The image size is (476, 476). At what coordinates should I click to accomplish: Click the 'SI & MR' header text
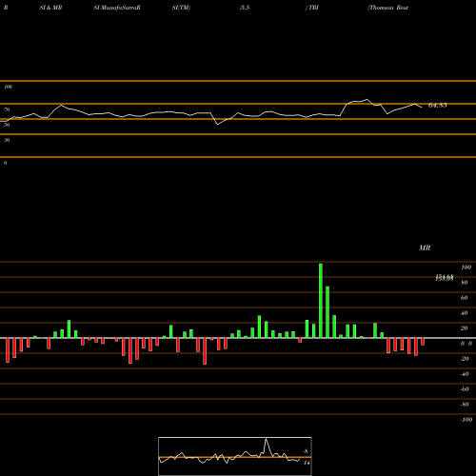coord(50,8)
